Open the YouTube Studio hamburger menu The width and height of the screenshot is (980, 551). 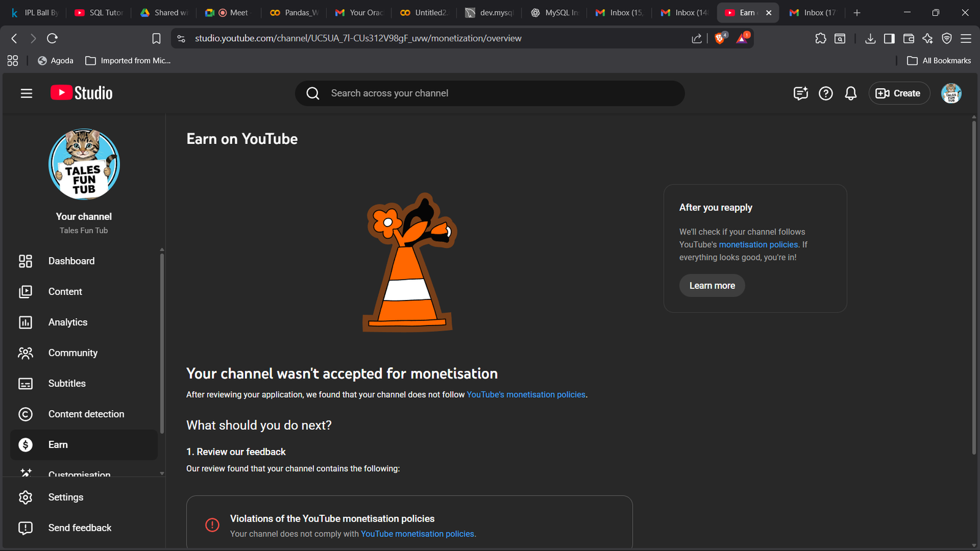pos(26,93)
